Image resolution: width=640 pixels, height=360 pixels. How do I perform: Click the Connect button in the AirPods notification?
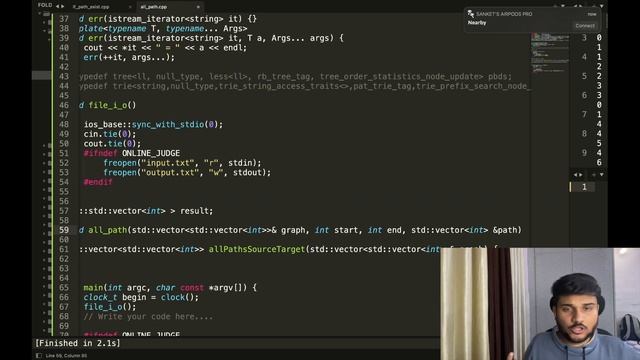(x=584, y=26)
